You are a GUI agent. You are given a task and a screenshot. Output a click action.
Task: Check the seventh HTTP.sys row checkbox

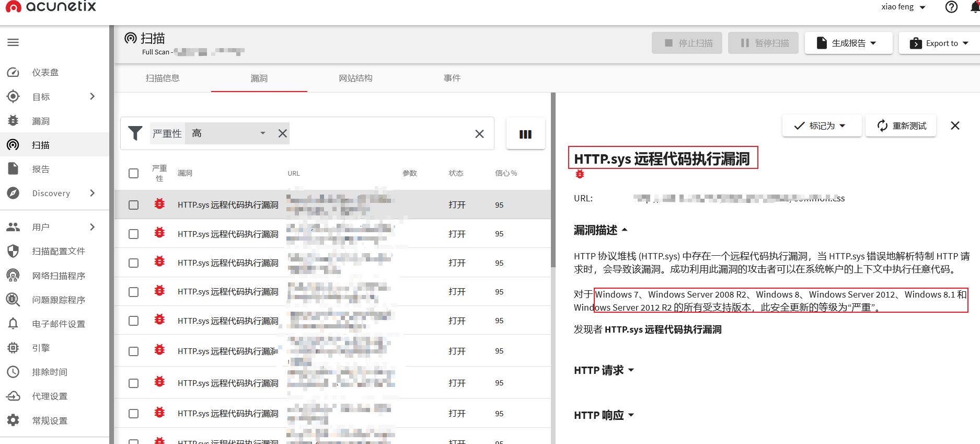[x=134, y=383]
